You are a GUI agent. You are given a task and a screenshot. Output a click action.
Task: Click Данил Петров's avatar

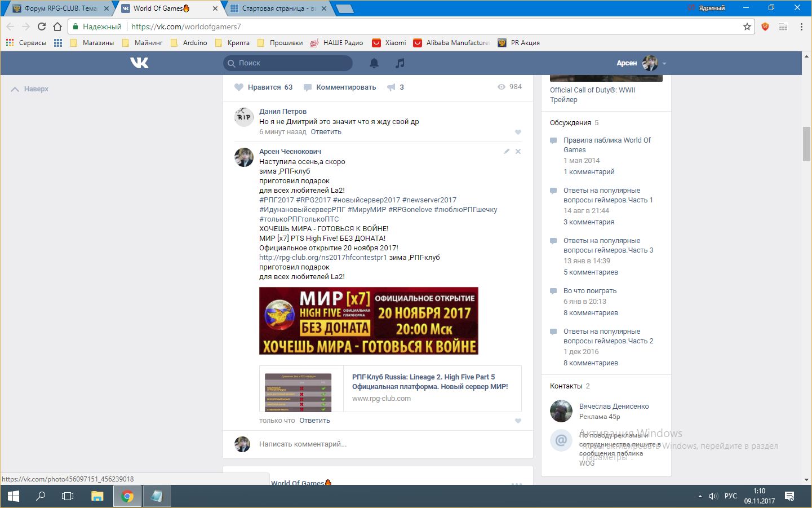[x=244, y=117]
